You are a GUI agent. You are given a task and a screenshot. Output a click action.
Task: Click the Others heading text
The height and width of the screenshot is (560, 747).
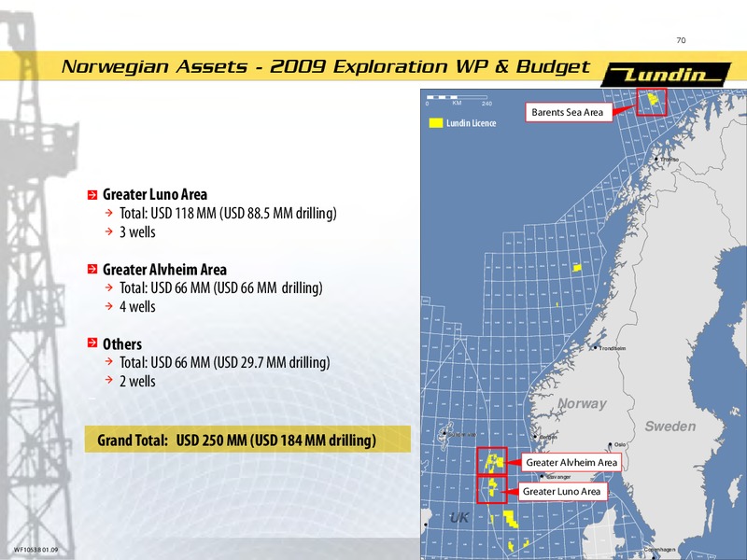coord(122,343)
